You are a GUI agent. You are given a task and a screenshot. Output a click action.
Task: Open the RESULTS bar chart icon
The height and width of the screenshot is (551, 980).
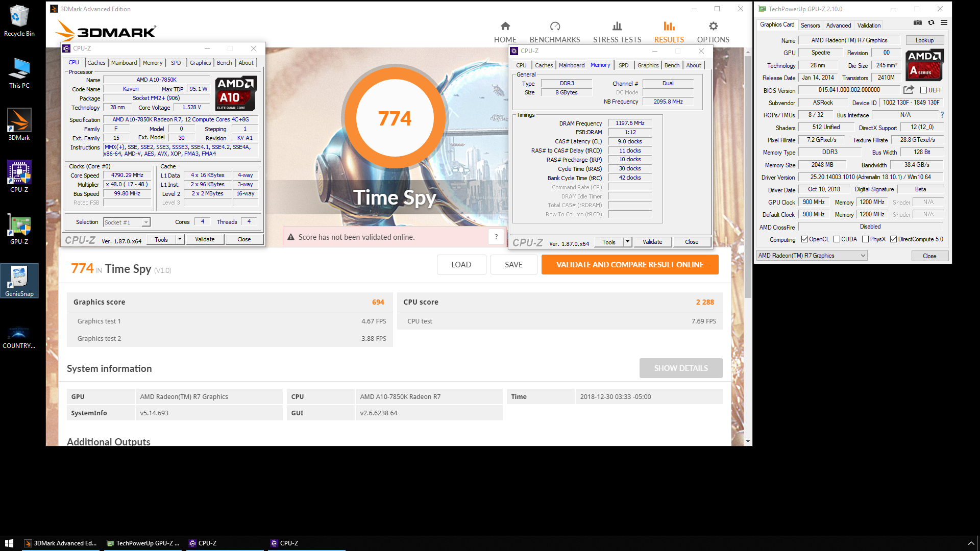click(669, 26)
